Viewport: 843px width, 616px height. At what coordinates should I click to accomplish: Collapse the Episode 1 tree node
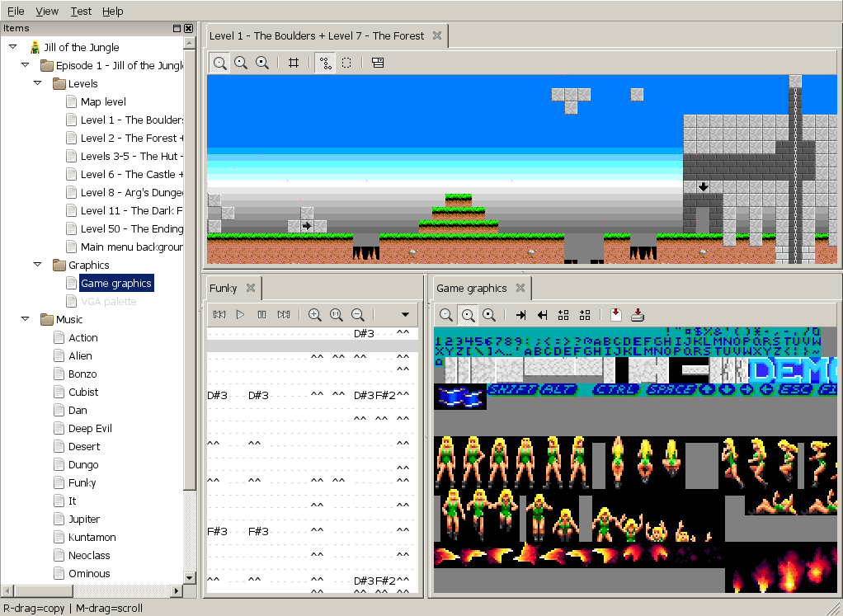point(26,65)
